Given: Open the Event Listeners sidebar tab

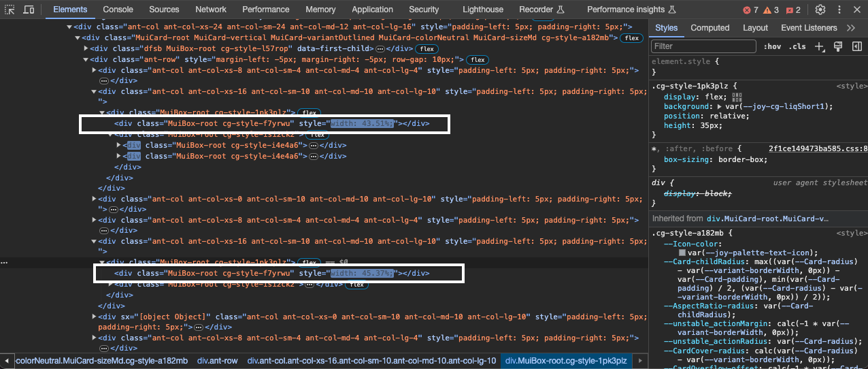Looking at the screenshot, I should pos(809,28).
